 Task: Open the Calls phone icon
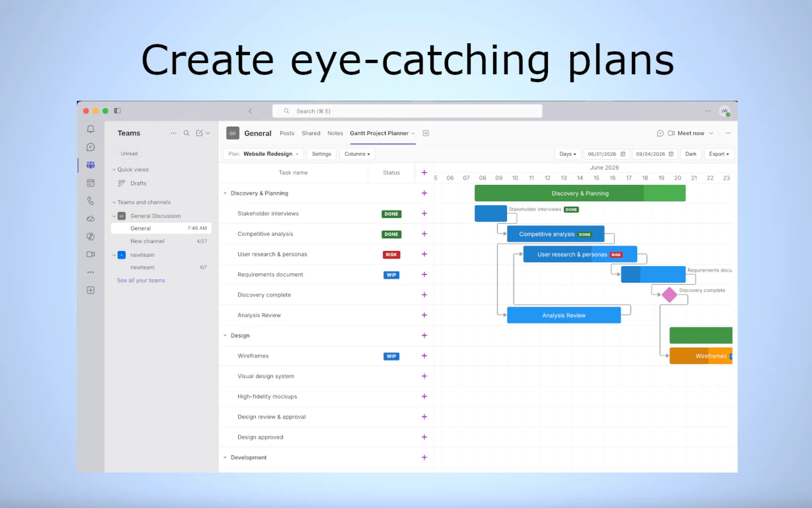[x=90, y=201]
